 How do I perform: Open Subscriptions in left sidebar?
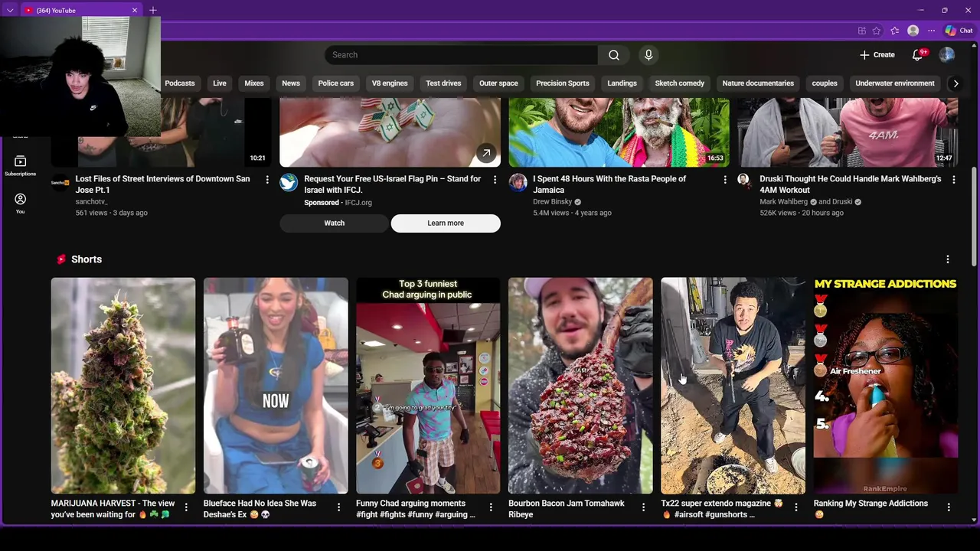20,165
